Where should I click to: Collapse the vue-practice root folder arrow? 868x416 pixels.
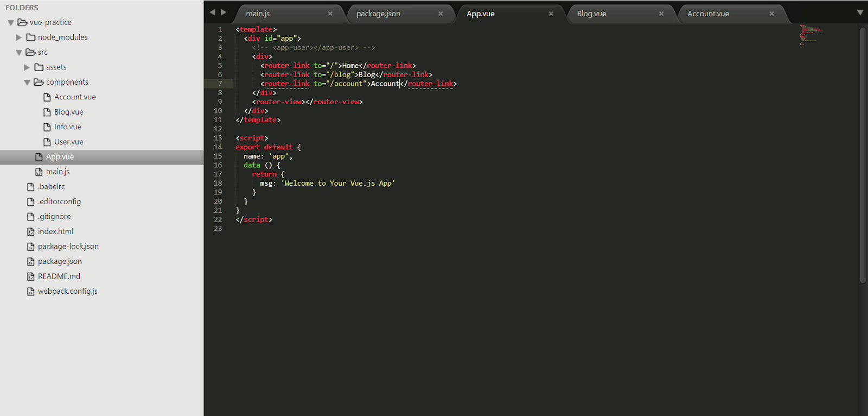pyautogui.click(x=11, y=23)
